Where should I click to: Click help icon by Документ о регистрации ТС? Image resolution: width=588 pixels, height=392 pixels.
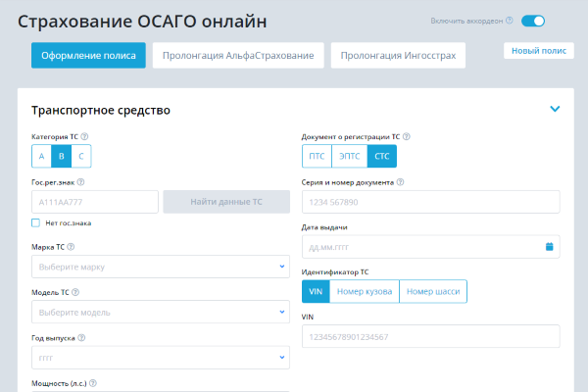pos(407,136)
